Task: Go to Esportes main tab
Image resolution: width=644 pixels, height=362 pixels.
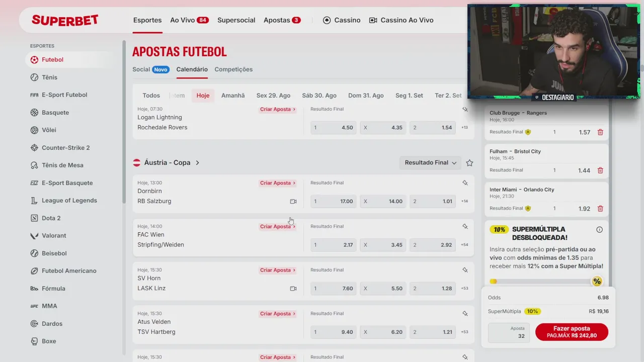Action: [x=147, y=20]
